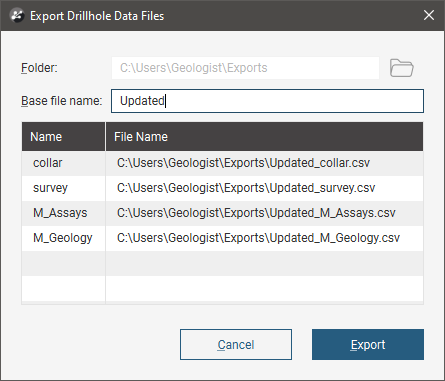445x381 pixels.
Task: Select the survey row name
Action: [x=50, y=188]
